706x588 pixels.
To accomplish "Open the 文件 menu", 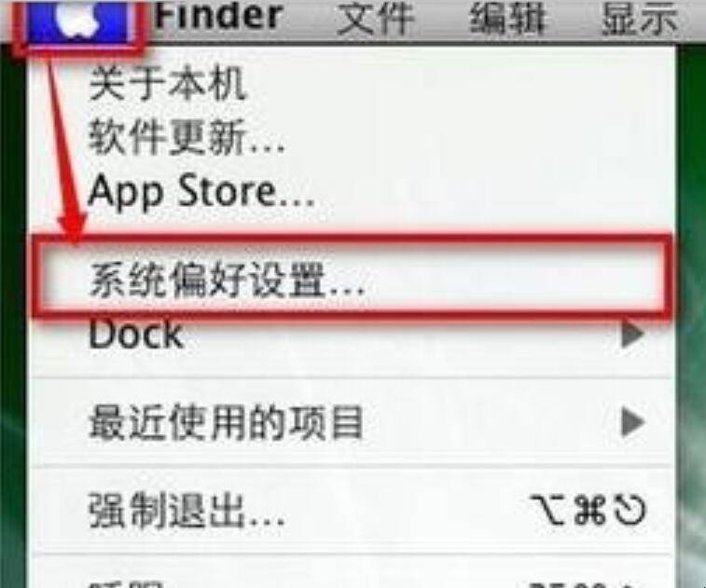I will pos(375,18).
